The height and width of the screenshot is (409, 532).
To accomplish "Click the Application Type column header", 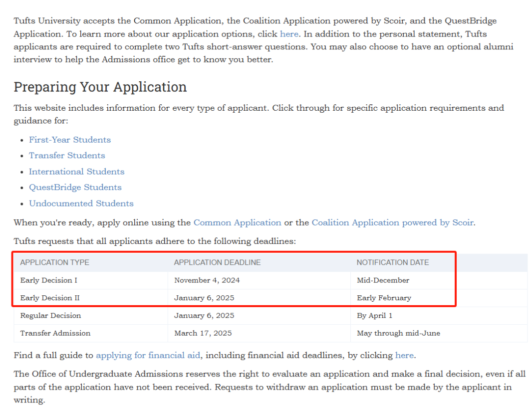I will 55,262.
